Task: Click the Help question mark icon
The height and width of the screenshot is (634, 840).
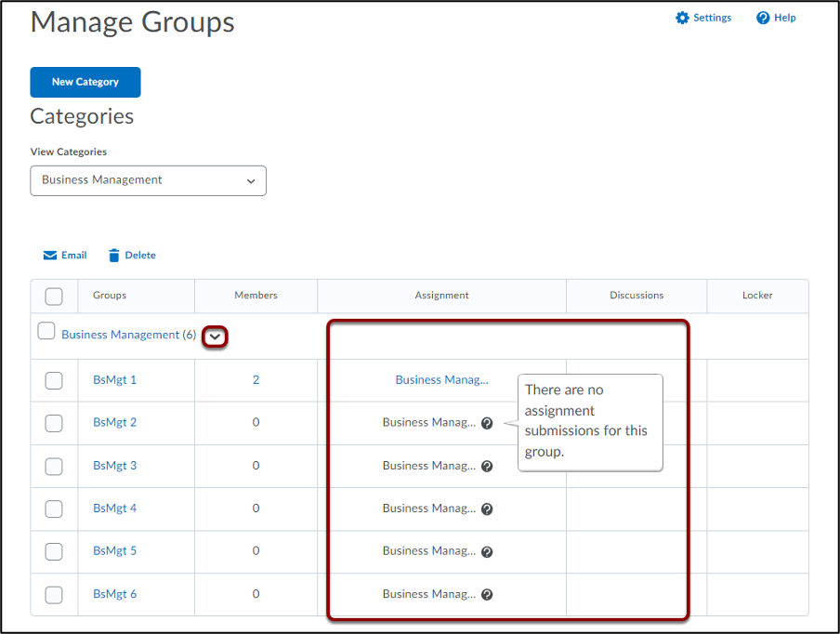Action: click(763, 18)
